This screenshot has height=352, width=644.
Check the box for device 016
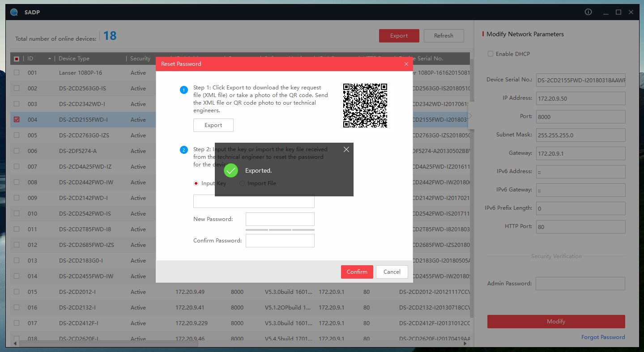tap(17, 307)
